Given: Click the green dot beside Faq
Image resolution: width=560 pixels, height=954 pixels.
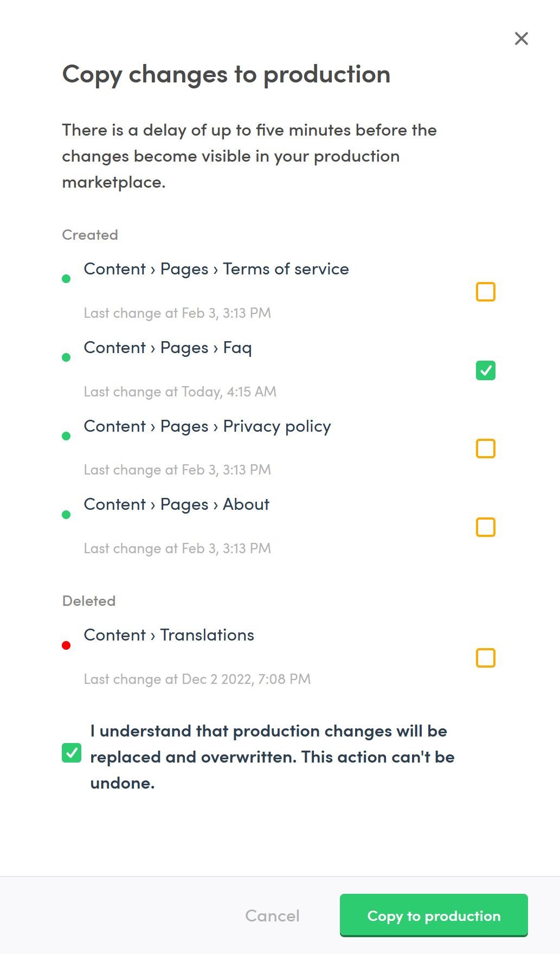Looking at the screenshot, I should (66, 357).
